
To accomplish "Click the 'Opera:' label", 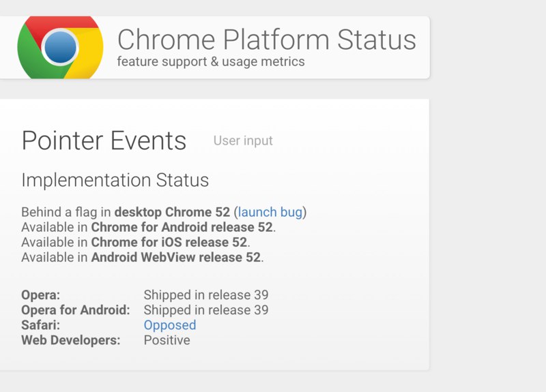I will (x=41, y=295).
